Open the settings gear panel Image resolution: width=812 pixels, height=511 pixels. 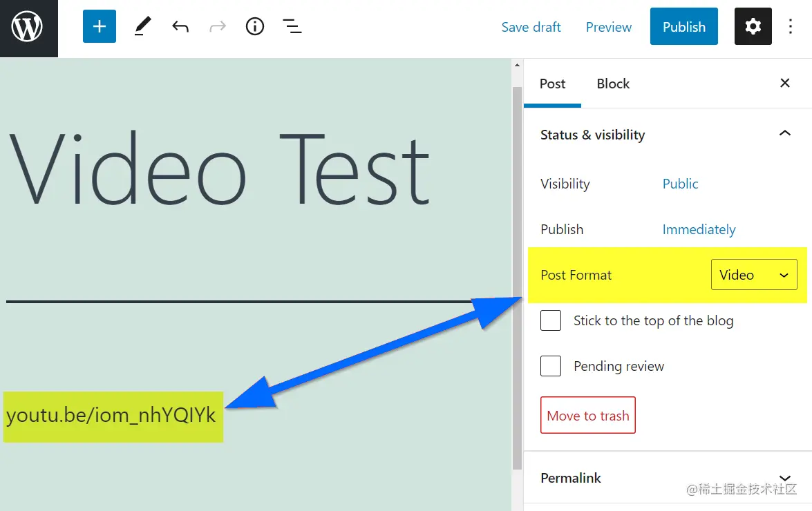[753, 26]
